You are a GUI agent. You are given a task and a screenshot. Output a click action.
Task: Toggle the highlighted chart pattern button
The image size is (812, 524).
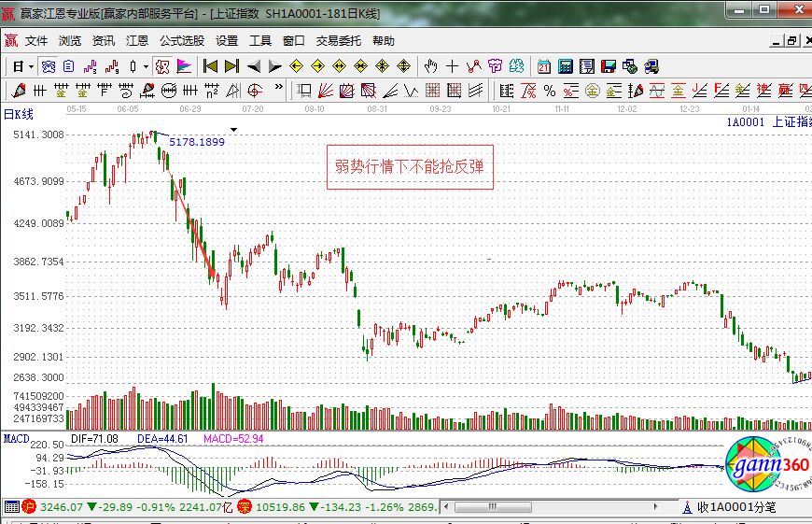(x=162, y=66)
